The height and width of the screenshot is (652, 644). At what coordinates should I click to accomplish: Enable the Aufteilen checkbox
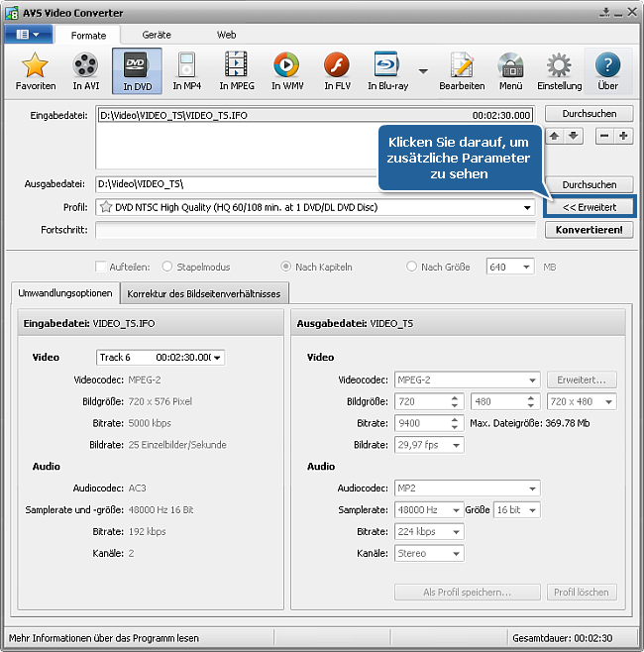tap(101, 267)
